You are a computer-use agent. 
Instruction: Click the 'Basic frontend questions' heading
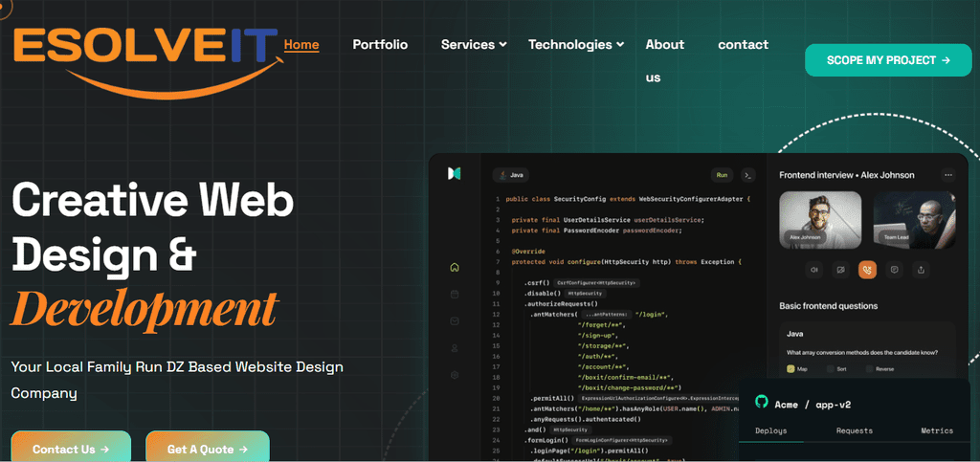pyautogui.click(x=828, y=306)
